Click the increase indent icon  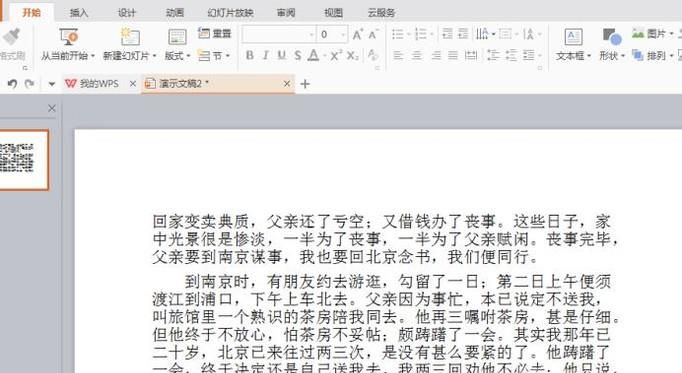pos(463,34)
